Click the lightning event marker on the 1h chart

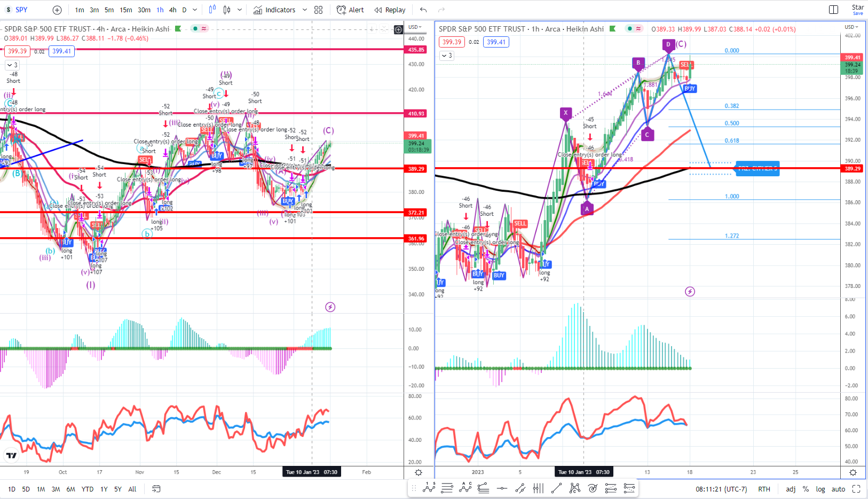pos(690,292)
